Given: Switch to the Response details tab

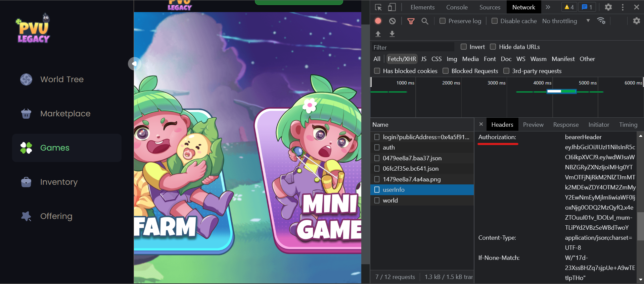Looking at the screenshot, I should tap(566, 125).
